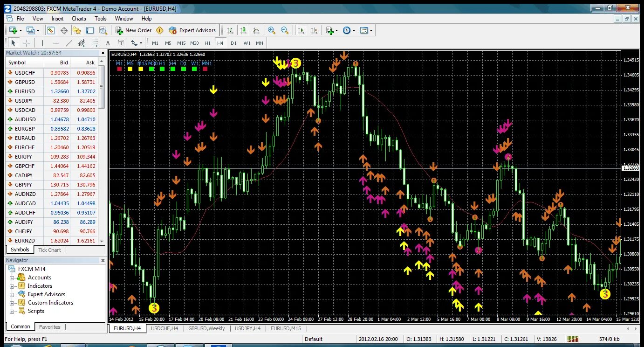644x347 pixels.
Task: Open the Tools menu
Action: pos(101,19)
